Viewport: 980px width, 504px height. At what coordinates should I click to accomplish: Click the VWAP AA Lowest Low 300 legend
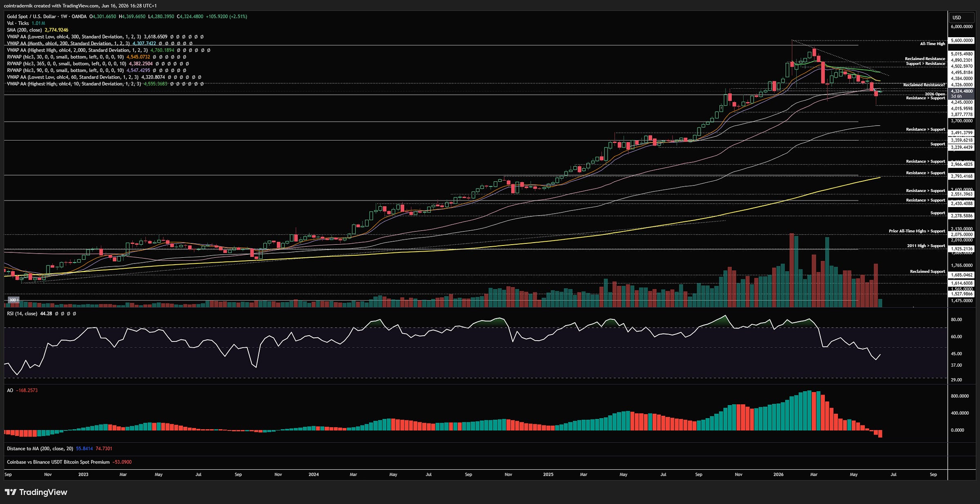pyautogui.click(x=74, y=37)
